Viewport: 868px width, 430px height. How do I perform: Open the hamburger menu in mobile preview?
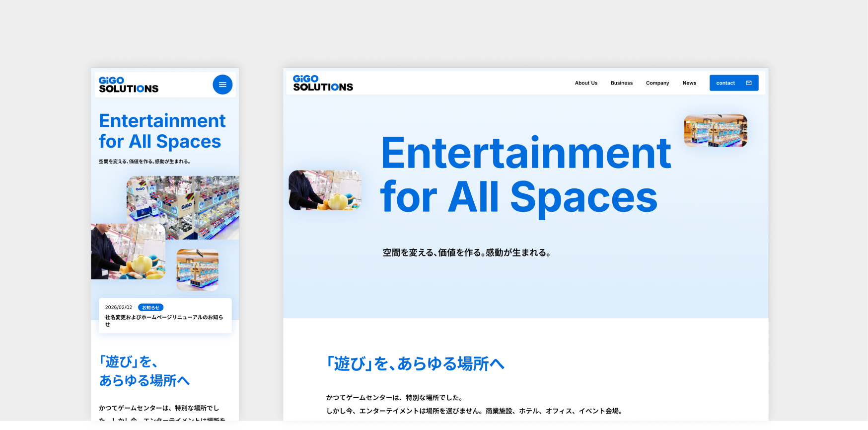[x=222, y=85]
